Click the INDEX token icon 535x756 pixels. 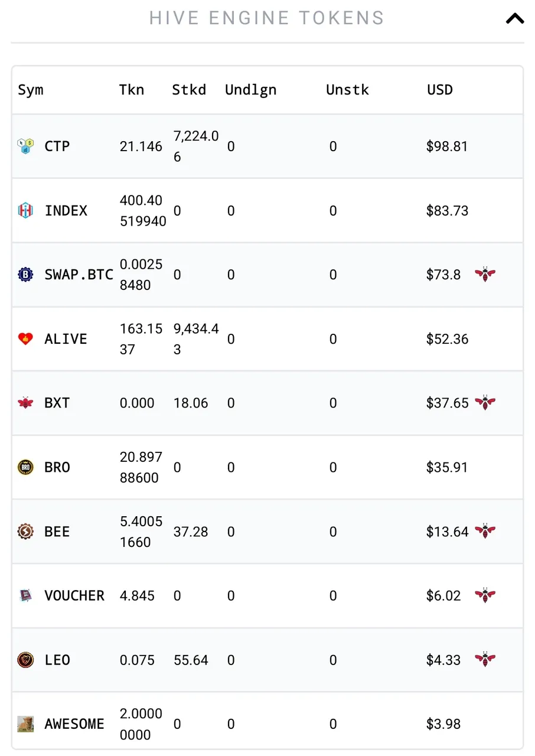tap(25, 210)
